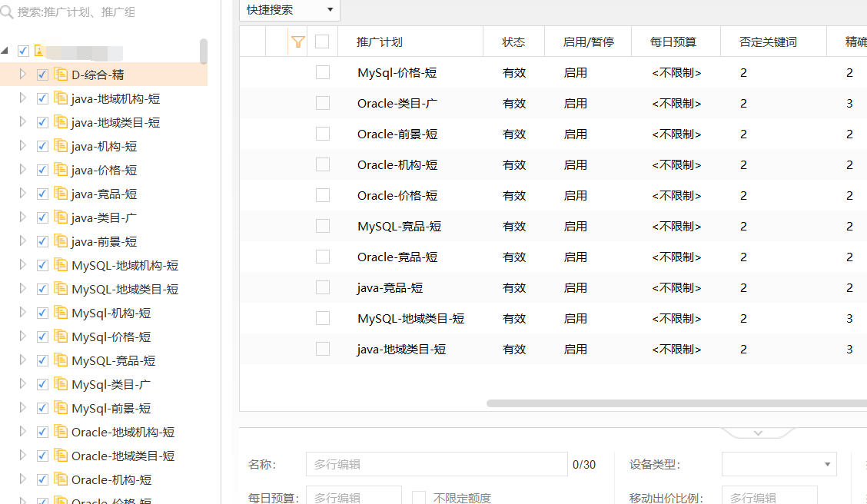Click <不限制> budget in MySQL-地域类目-短 row
The height and width of the screenshot is (504, 867).
pyautogui.click(x=677, y=318)
